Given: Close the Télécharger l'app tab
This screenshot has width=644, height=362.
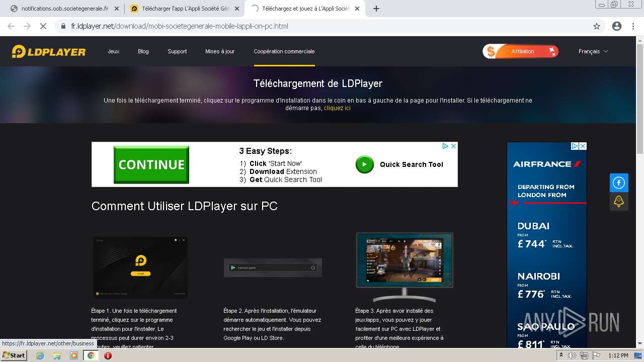Looking at the screenshot, I should (x=237, y=9).
